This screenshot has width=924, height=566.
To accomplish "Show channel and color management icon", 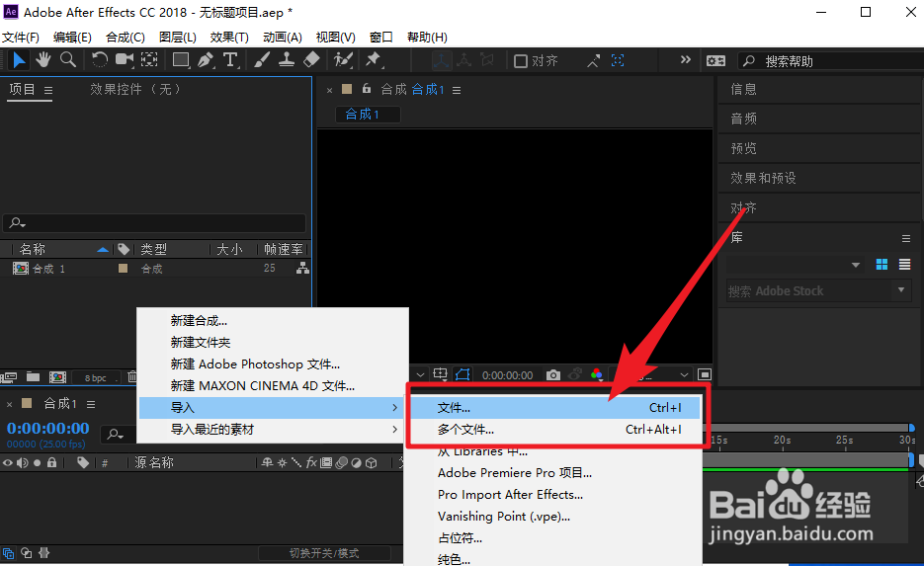I will point(596,374).
